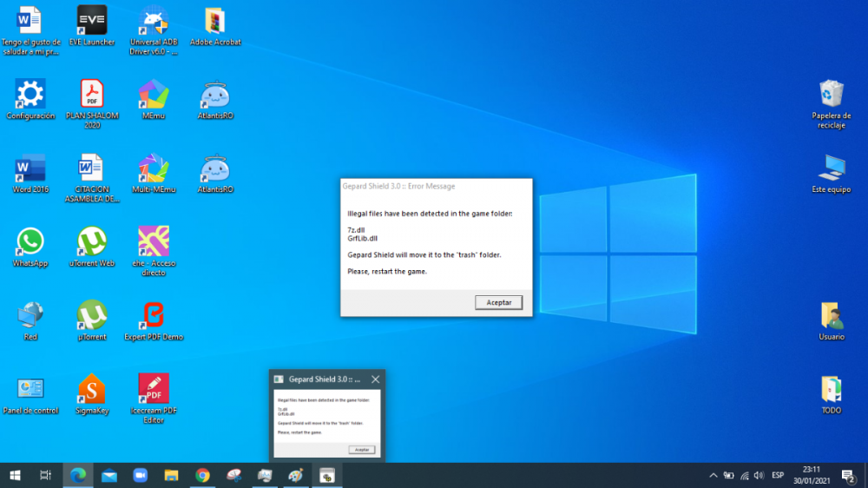868x488 pixels.
Task: Launch MEmu from the desktop
Action: (154, 94)
